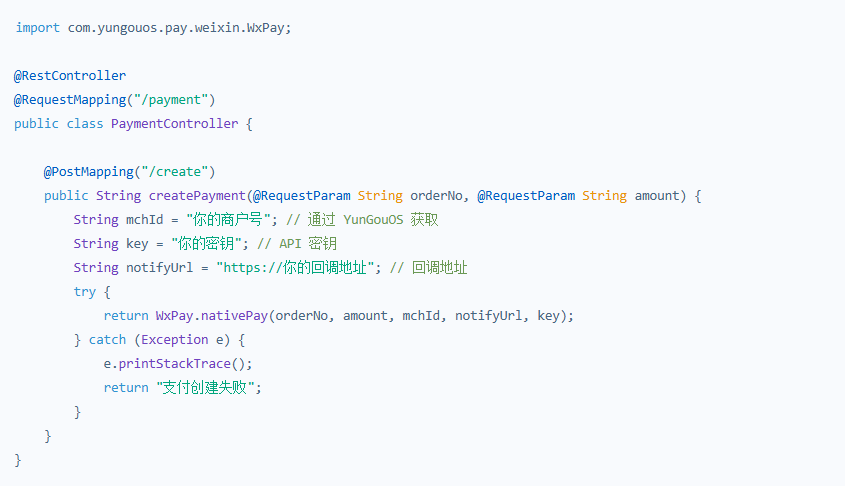Click the amount parameter in method signature
Viewport: 845px width, 489px height.
657,196
